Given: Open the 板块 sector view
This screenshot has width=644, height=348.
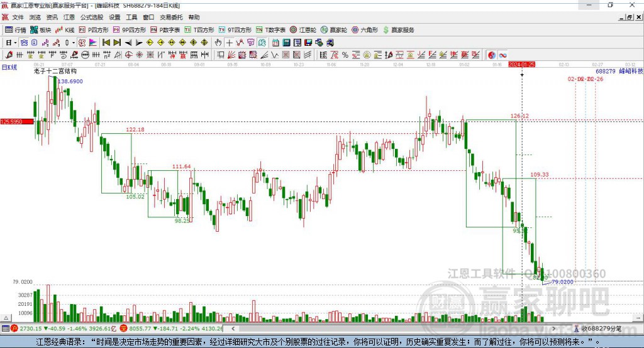Looking at the screenshot, I should pyautogui.click(x=41, y=30).
